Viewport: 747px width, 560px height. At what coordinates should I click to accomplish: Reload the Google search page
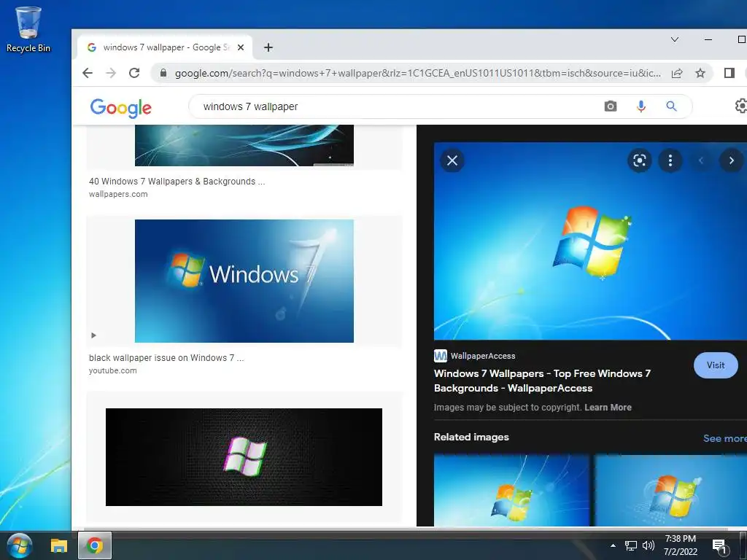[x=134, y=73]
